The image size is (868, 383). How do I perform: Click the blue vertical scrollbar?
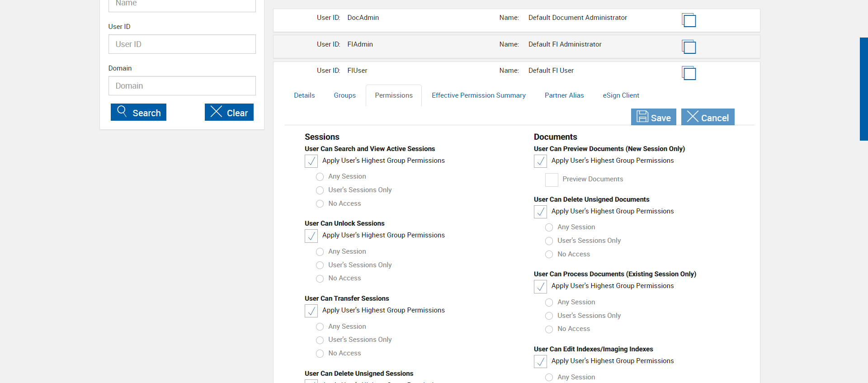[863, 89]
